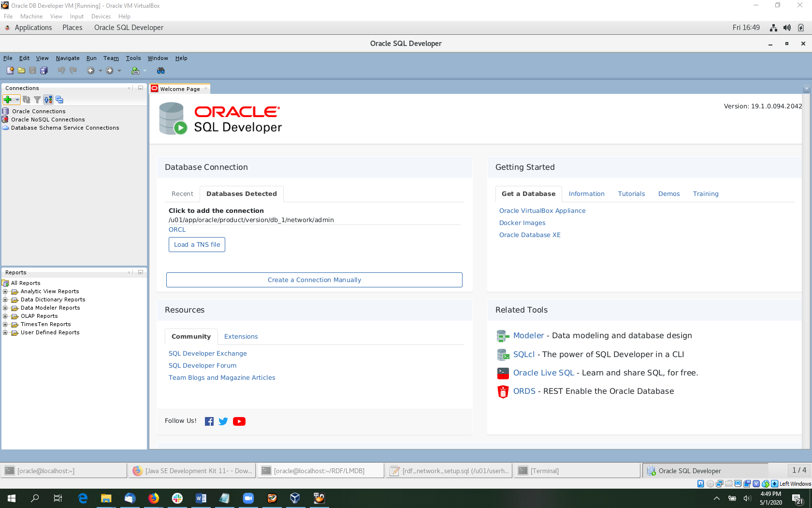
Task: Click the Zoom icon in Windows taskbar
Action: pos(248,498)
